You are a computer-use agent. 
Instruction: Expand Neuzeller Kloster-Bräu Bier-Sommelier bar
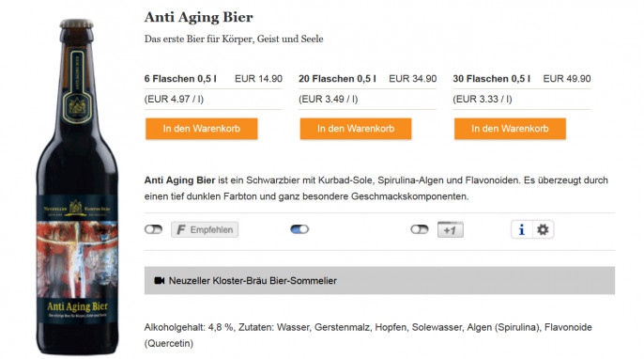tap(379, 280)
